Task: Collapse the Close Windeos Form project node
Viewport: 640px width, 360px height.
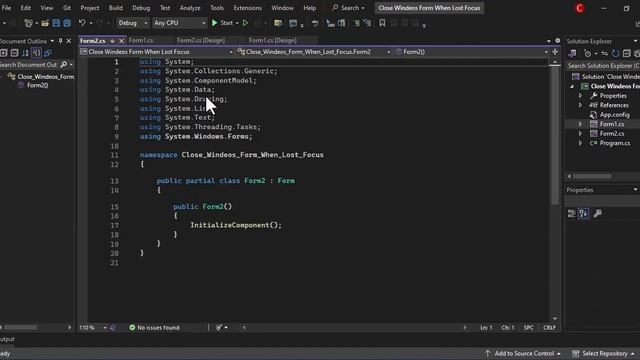Action: coord(572,86)
